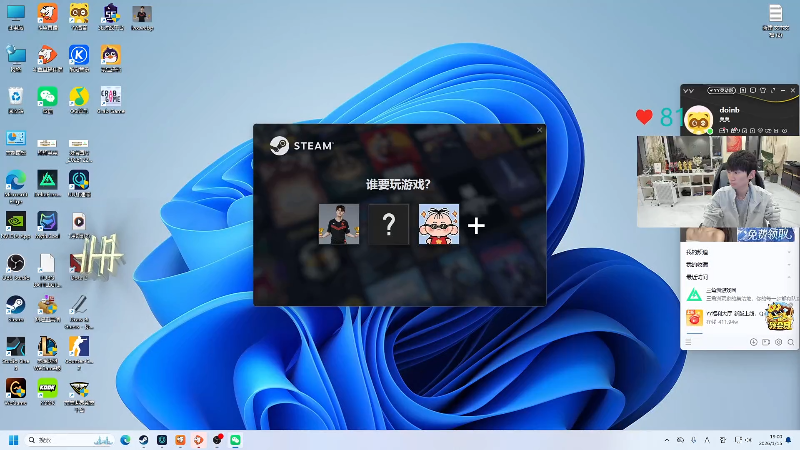800x450 pixels.
Task: Select the first Steam account with player photo
Action: pos(339,224)
